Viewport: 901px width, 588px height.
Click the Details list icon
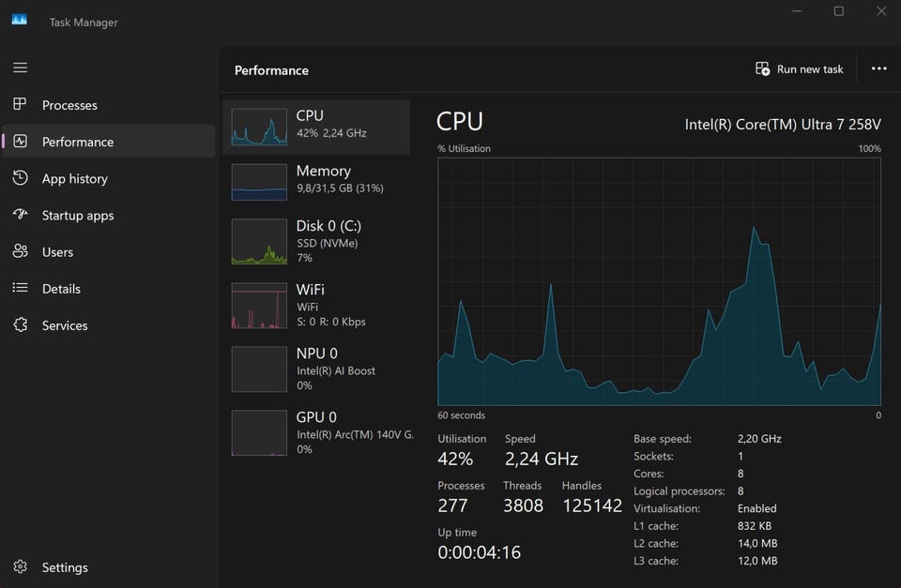pyautogui.click(x=20, y=288)
